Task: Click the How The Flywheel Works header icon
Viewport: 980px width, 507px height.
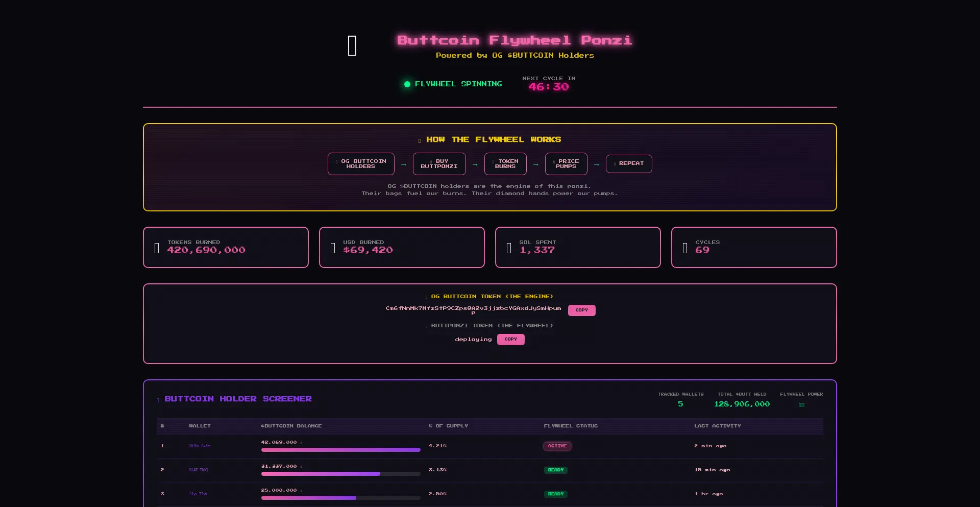Action: [420, 139]
